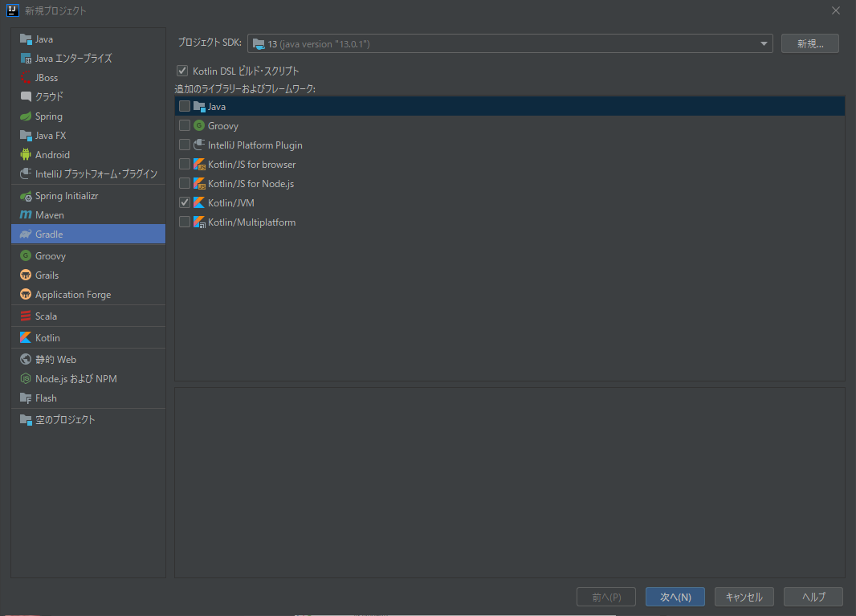Click the ヘルプ button

[813, 597]
